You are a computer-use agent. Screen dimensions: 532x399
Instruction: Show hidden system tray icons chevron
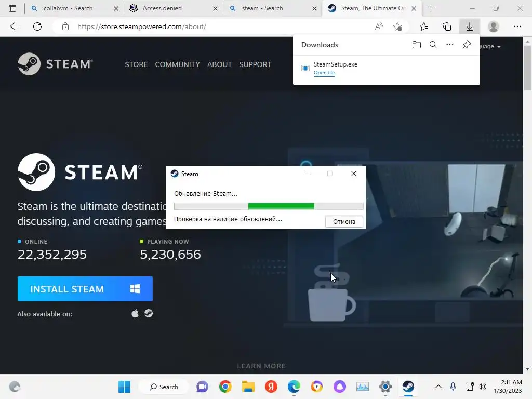pyautogui.click(x=438, y=387)
